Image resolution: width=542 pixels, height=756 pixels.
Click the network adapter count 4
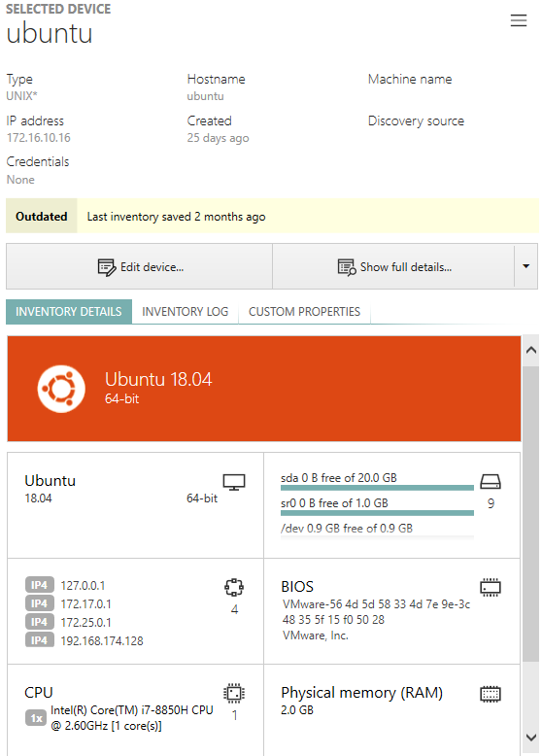[234, 609]
